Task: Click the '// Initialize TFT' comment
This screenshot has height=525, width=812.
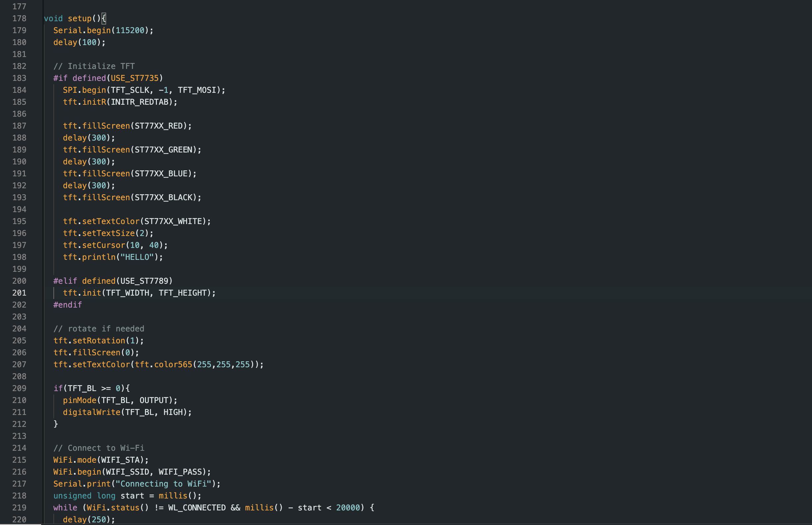Action: (94, 66)
